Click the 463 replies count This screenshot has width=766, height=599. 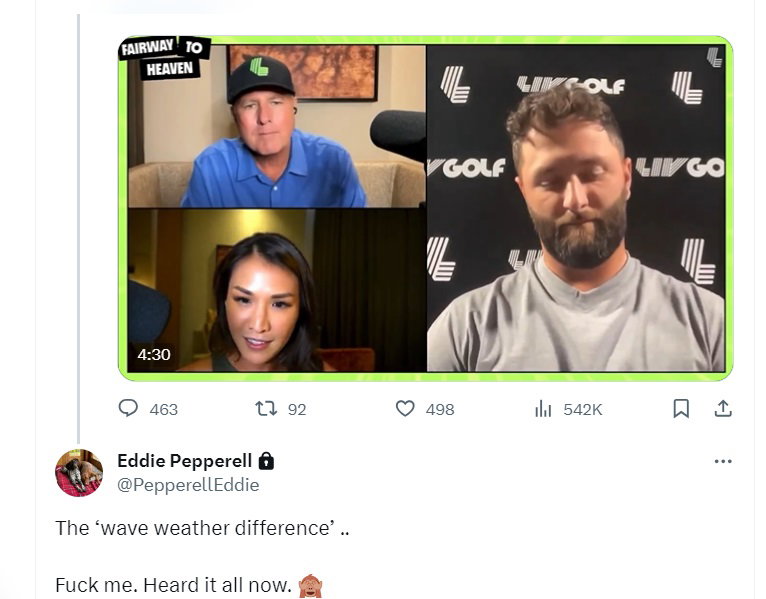tap(164, 409)
